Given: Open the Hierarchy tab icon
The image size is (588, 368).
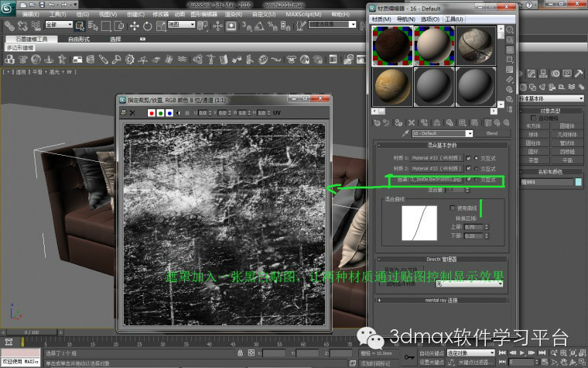Looking at the screenshot, I should point(543,74).
